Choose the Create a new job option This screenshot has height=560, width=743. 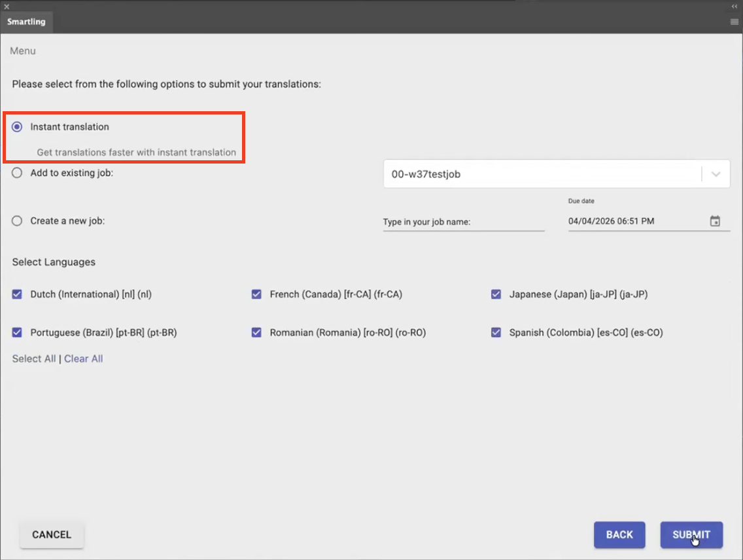click(16, 220)
